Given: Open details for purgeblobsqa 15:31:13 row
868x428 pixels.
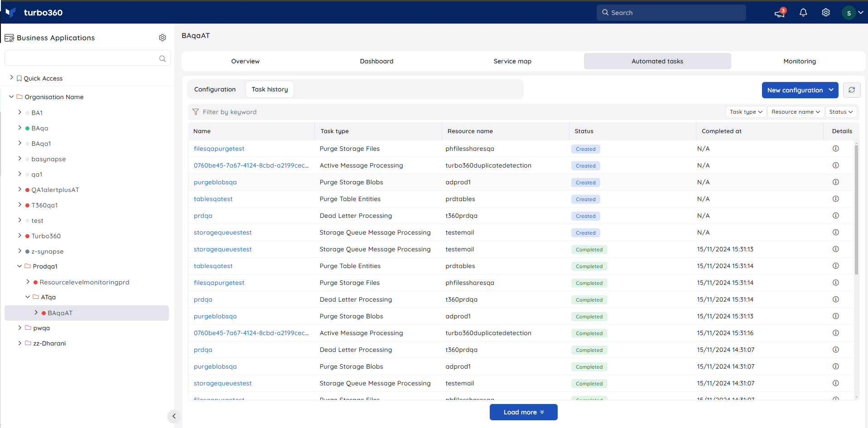Looking at the screenshot, I should [836, 316].
